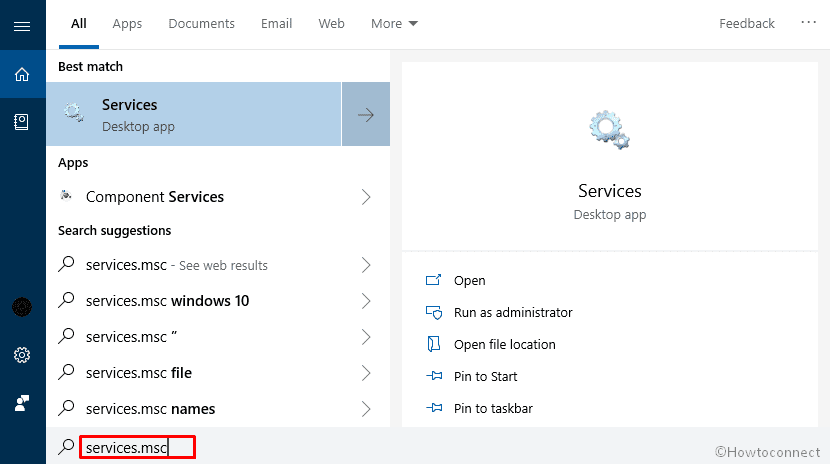The width and height of the screenshot is (830, 464).
Task: Open the hamburger menu in sidebar
Action: pos(22,26)
